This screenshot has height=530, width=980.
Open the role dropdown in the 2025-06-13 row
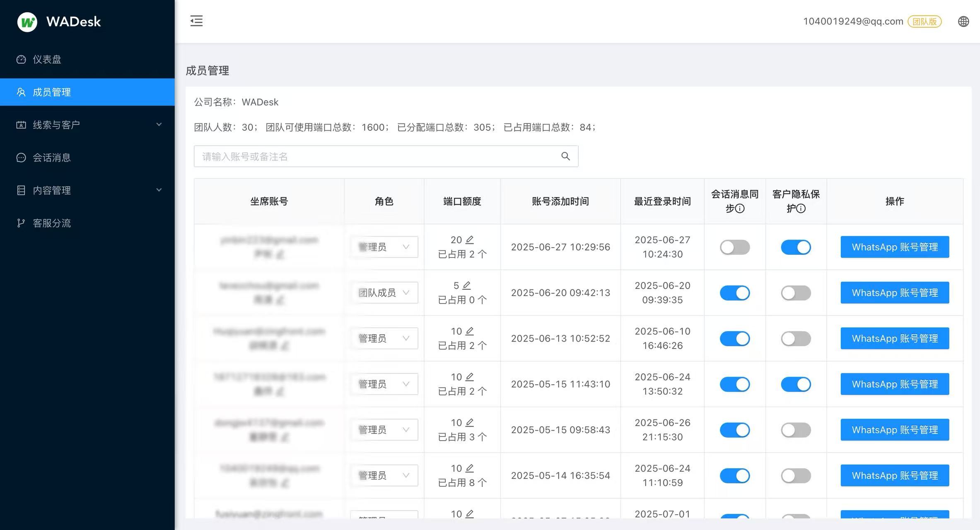pos(384,338)
